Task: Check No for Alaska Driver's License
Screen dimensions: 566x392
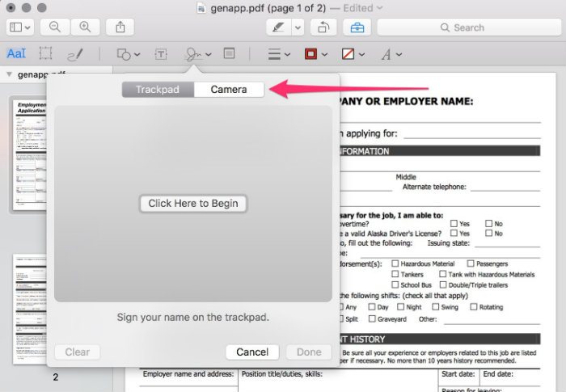Action: 488,233
